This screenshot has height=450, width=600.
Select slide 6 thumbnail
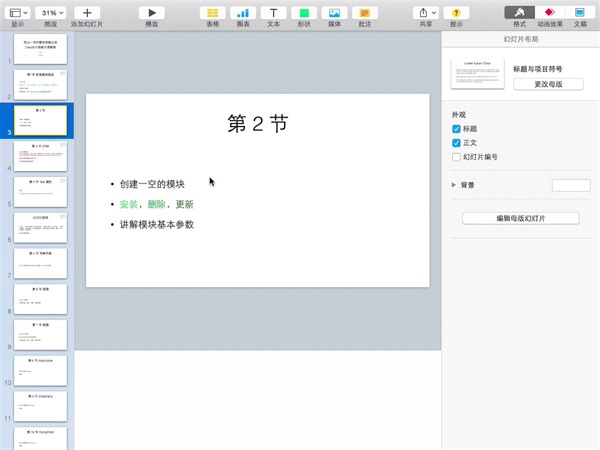[x=41, y=228]
